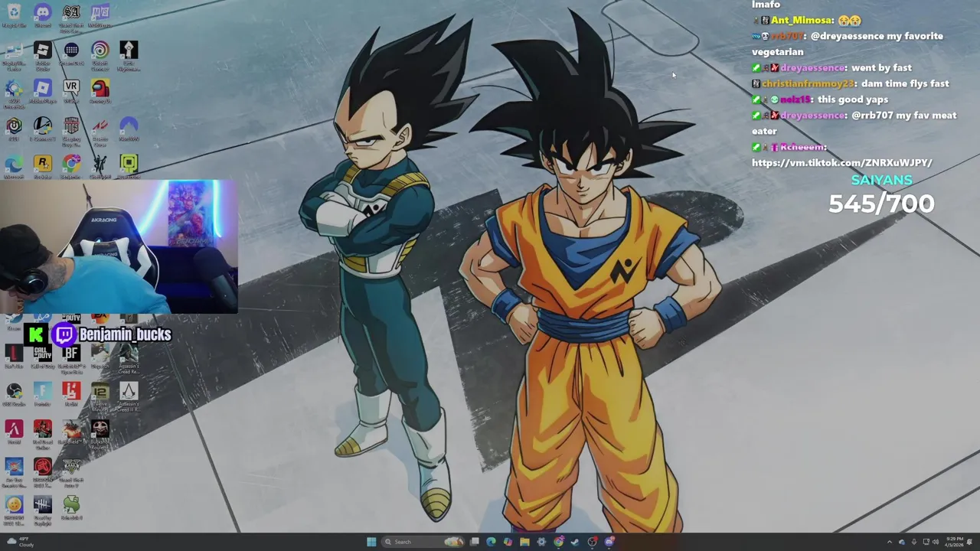Click the webcam overlay thumbnail

[x=119, y=247]
